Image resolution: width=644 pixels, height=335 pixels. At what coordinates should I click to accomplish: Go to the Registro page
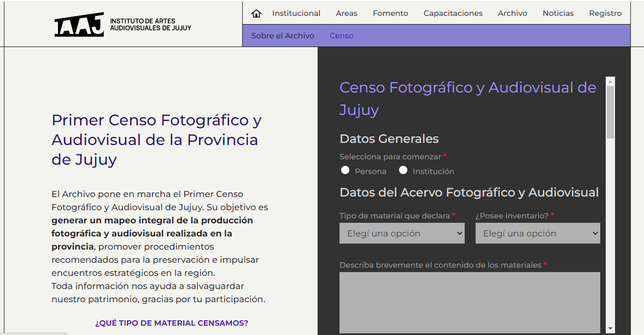605,14
